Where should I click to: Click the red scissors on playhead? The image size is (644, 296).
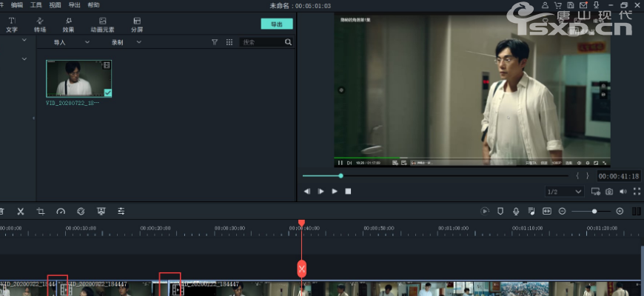pyautogui.click(x=302, y=269)
